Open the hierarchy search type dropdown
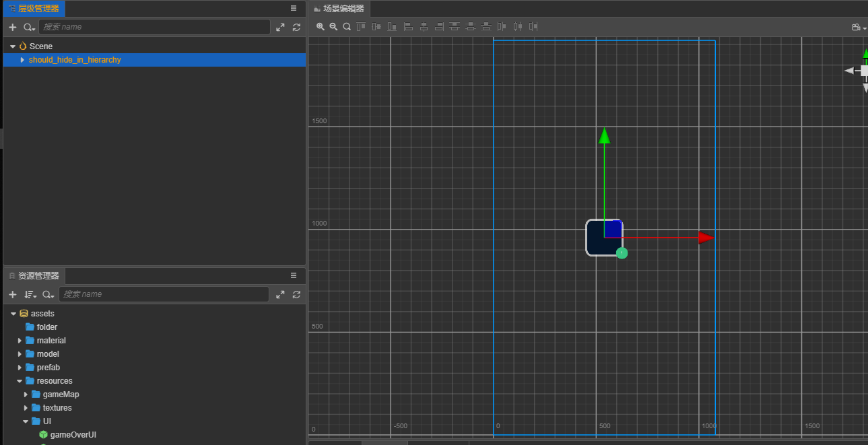This screenshot has height=445, width=868. (29, 28)
